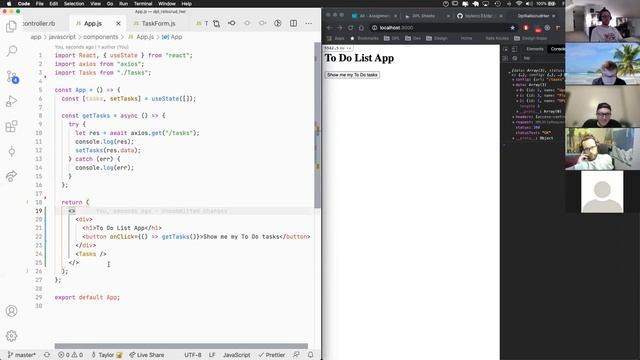
Task: Go to the browser home page
Action: pyautogui.click(x=361, y=28)
